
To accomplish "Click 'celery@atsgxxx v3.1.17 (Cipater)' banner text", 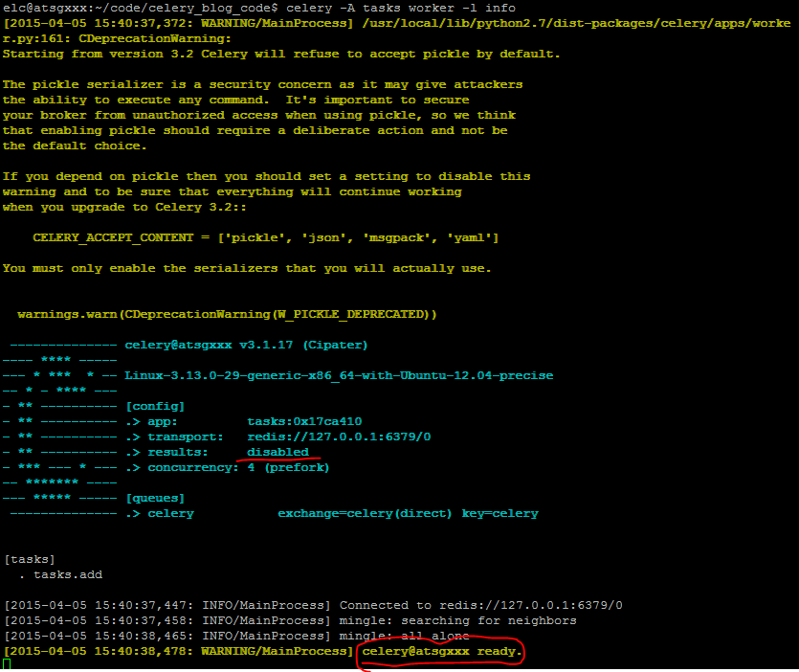I will (246, 346).
